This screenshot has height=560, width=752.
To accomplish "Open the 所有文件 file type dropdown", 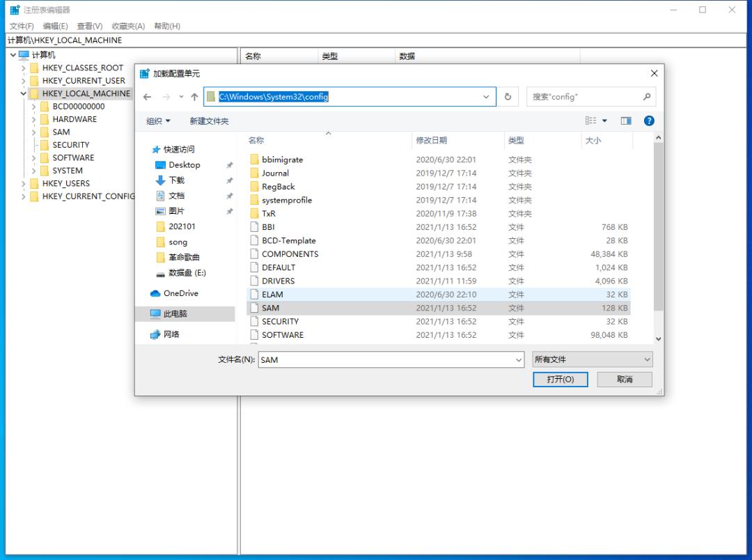I will [592, 360].
